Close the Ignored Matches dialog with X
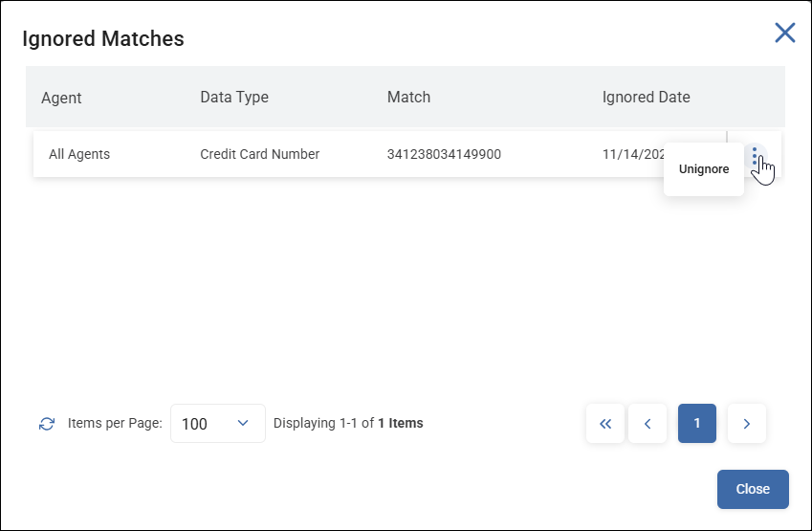 click(784, 33)
